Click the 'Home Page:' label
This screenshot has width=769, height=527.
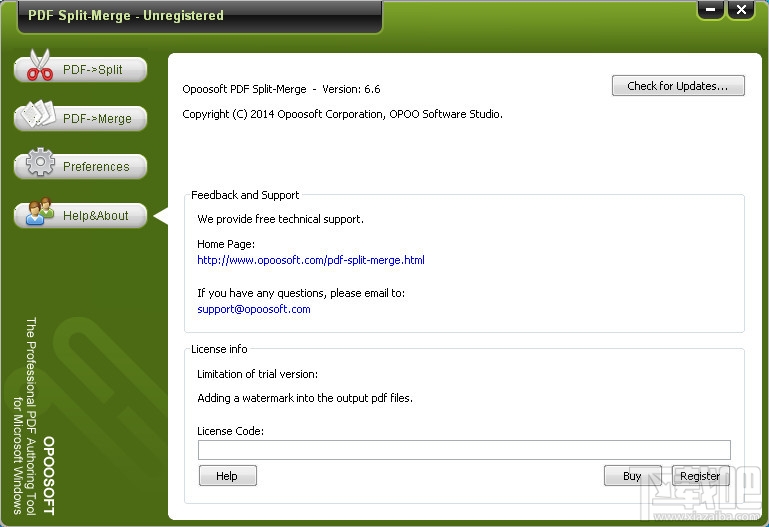coord(226,244)
